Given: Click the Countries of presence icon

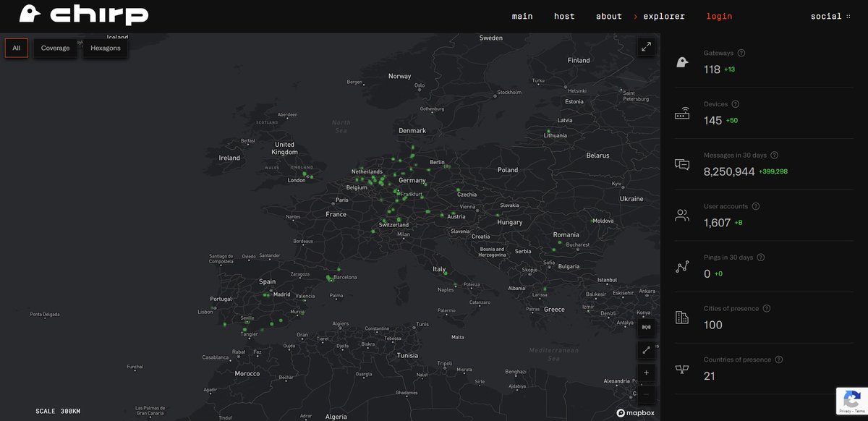Looking at the screenshot, I should tap(682, 369).
